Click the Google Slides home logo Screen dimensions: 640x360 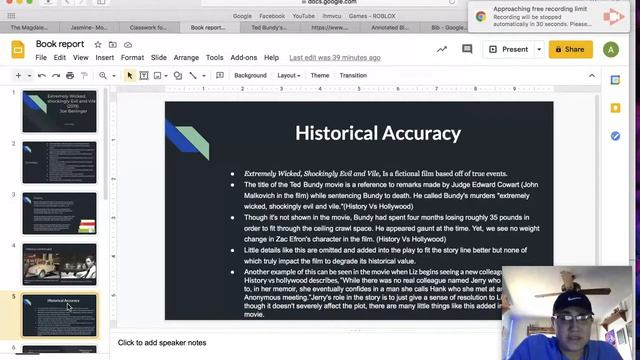pos(18,49)
